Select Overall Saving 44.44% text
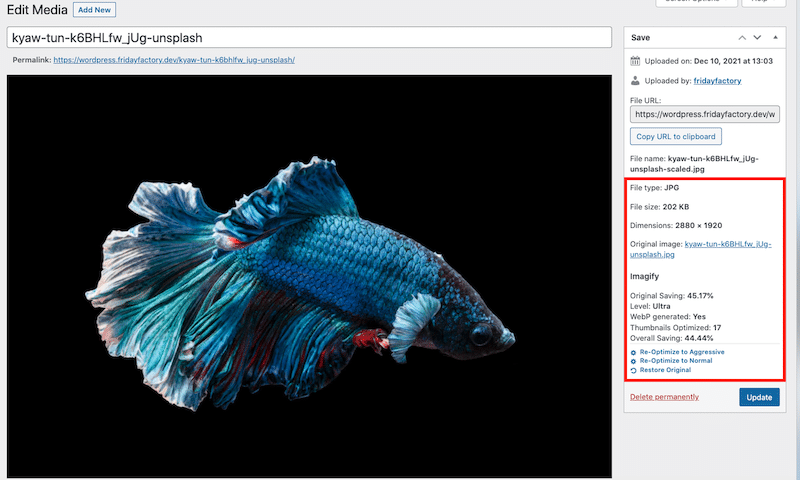 point(671,338)
